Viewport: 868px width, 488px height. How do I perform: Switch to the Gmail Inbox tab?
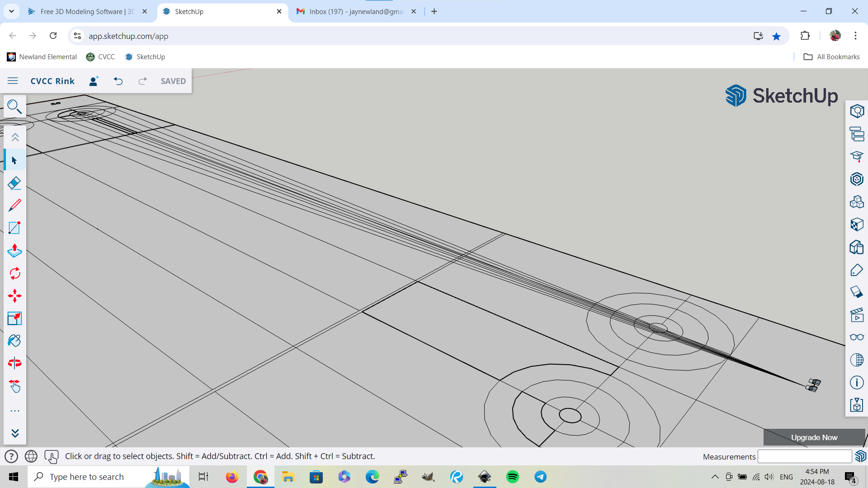[x=356, y=11]
